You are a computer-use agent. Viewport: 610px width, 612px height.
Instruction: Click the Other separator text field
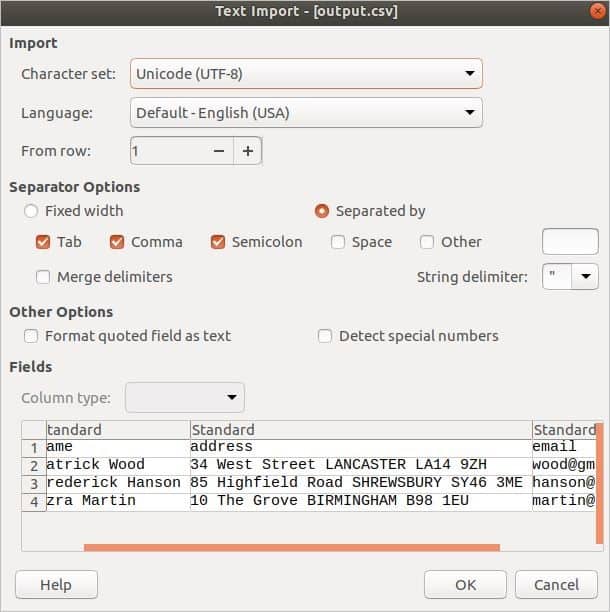point(570,242)
